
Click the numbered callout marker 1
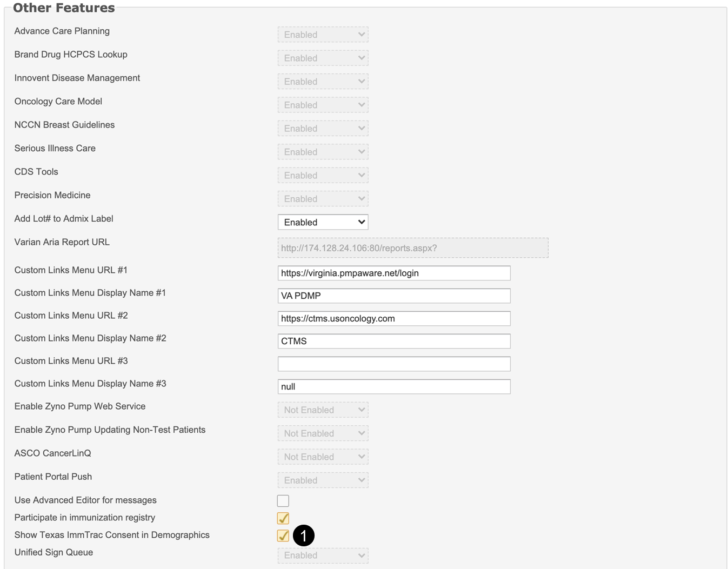point(304,535)
